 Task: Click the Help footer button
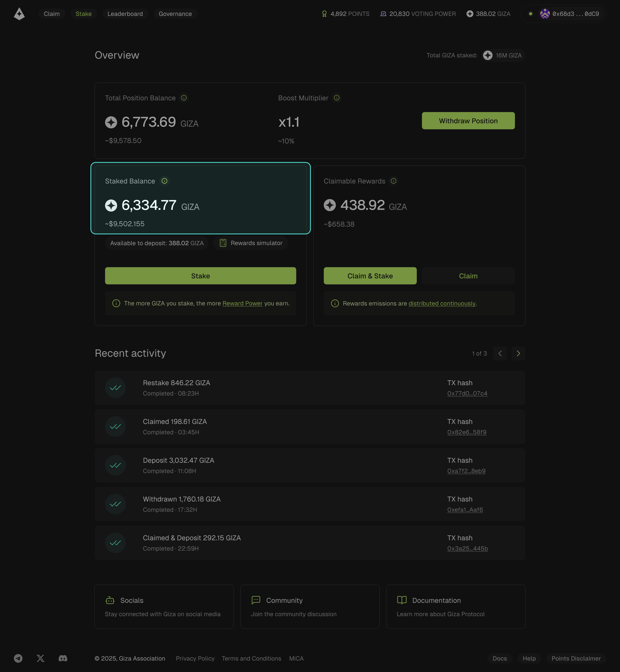[x=529, y=659]
